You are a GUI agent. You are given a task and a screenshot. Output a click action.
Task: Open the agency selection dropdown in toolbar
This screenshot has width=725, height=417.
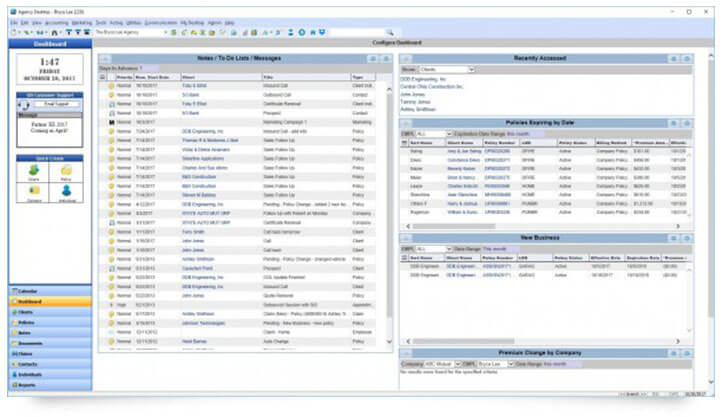[166, 32]
